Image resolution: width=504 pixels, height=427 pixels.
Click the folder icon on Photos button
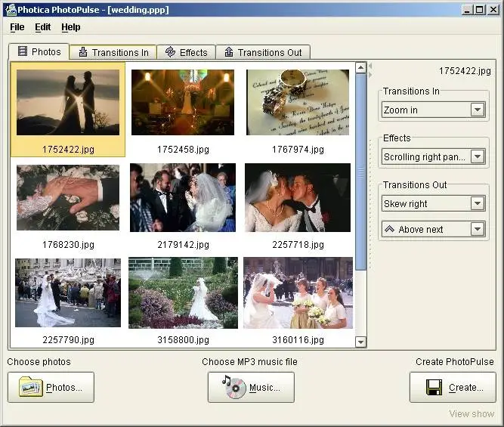30,387
